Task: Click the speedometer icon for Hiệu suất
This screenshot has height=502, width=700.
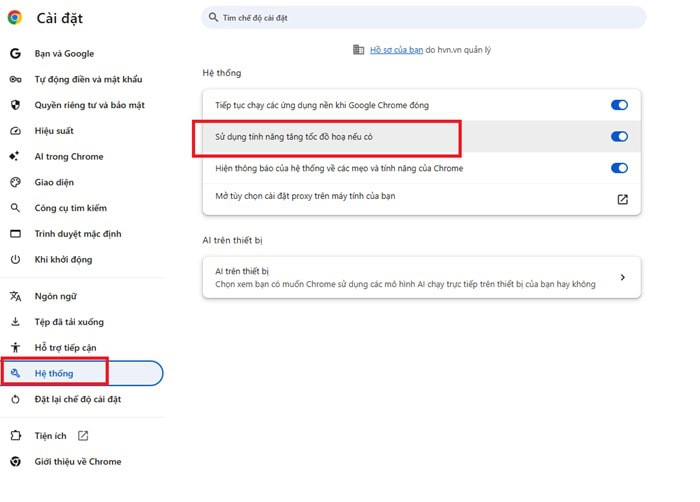Action: click(x=15, y=131)
